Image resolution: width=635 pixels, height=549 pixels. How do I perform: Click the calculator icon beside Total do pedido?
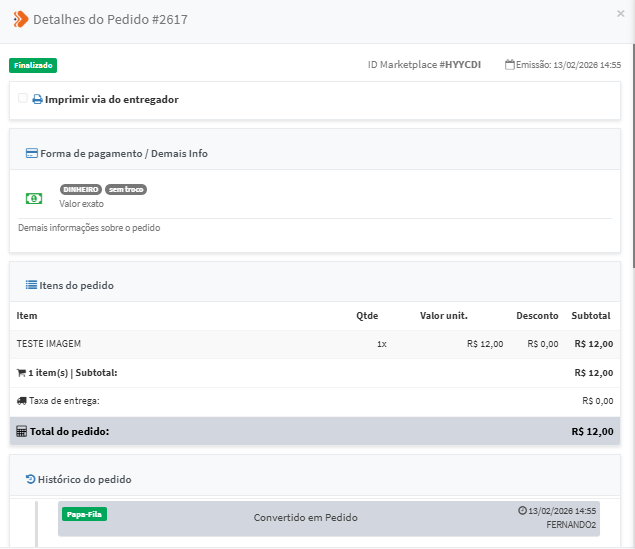(x=22, y=432)
